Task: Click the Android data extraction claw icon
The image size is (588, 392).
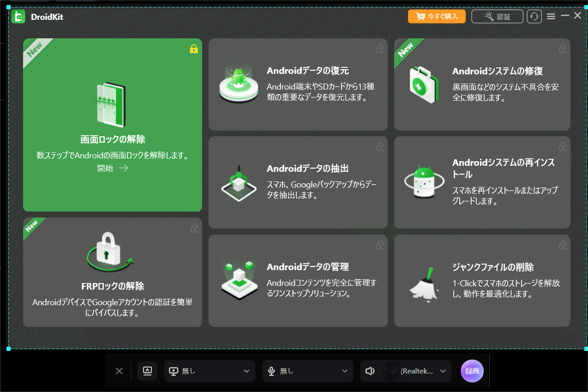Action: [x=238, y=183]
